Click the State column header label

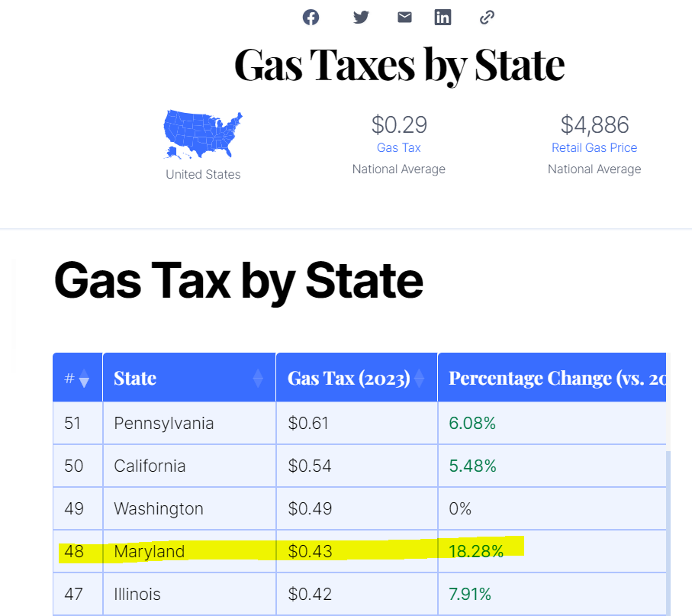click(x=135, y=378)
